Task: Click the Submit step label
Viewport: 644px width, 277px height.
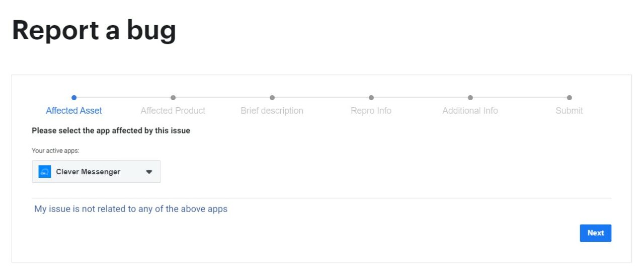Action: (570, 111)
